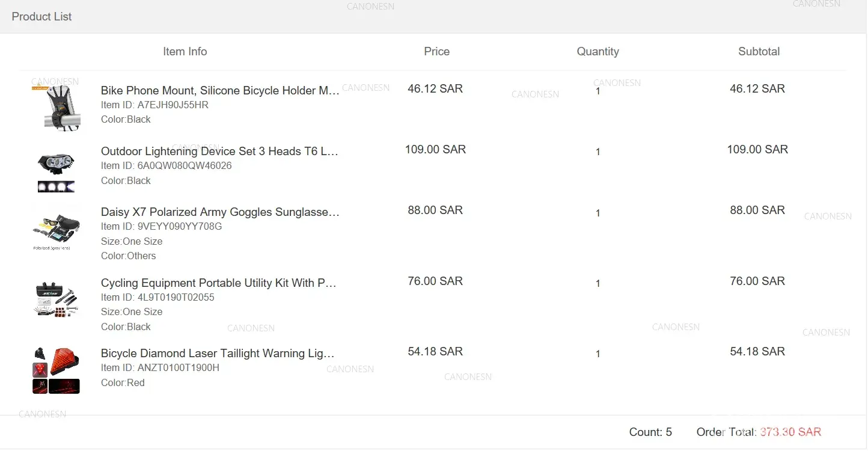This screenshot has height=451, width=868.
Task: Click item ID 6A0QW080QW46026 text
Action: coord(166,166)
